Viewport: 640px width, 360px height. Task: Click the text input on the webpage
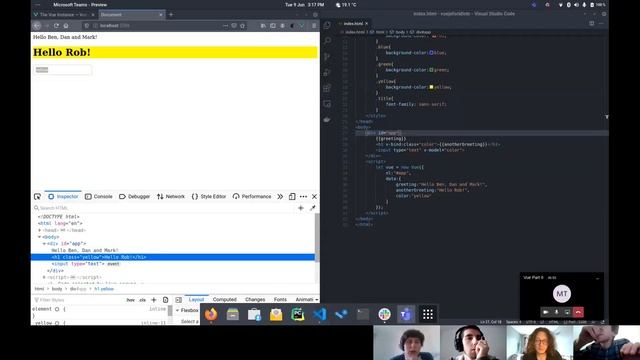click(x=62, y=70)
